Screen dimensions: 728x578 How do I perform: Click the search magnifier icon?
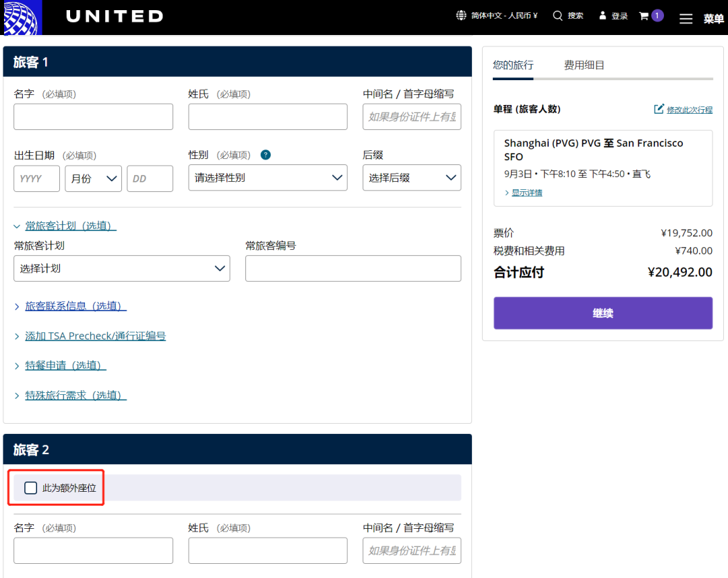coord(557,15)
